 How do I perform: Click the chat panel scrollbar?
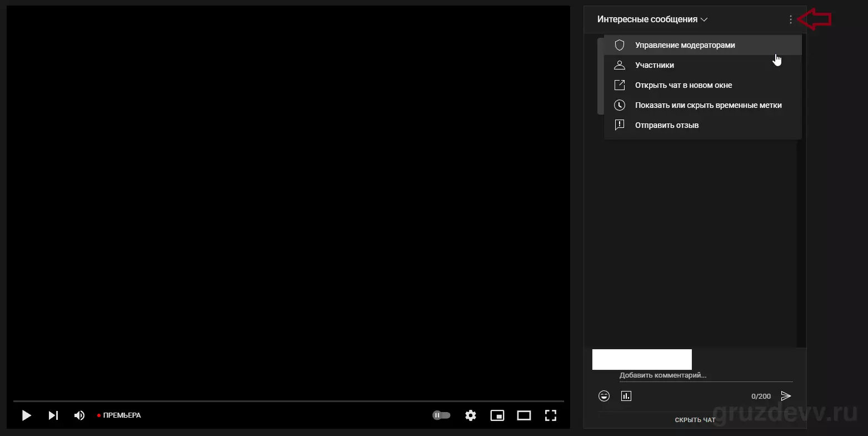click(x=800, y=243)
